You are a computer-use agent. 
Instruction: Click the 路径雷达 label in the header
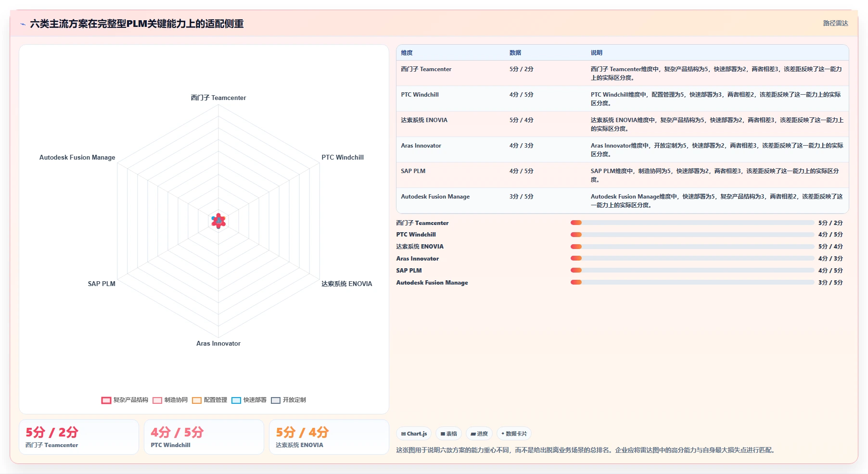[x=835, y=23]
